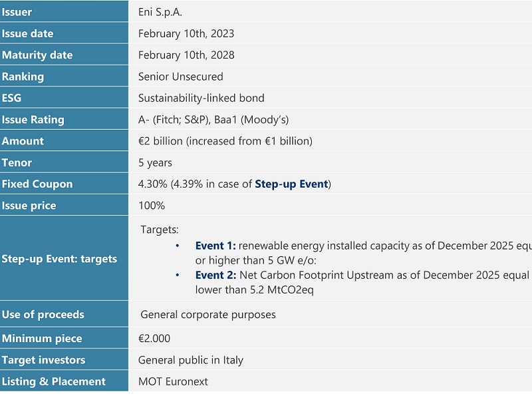Click the bold Step-up Event link text

pyautogui.click(x=291, y=184)
